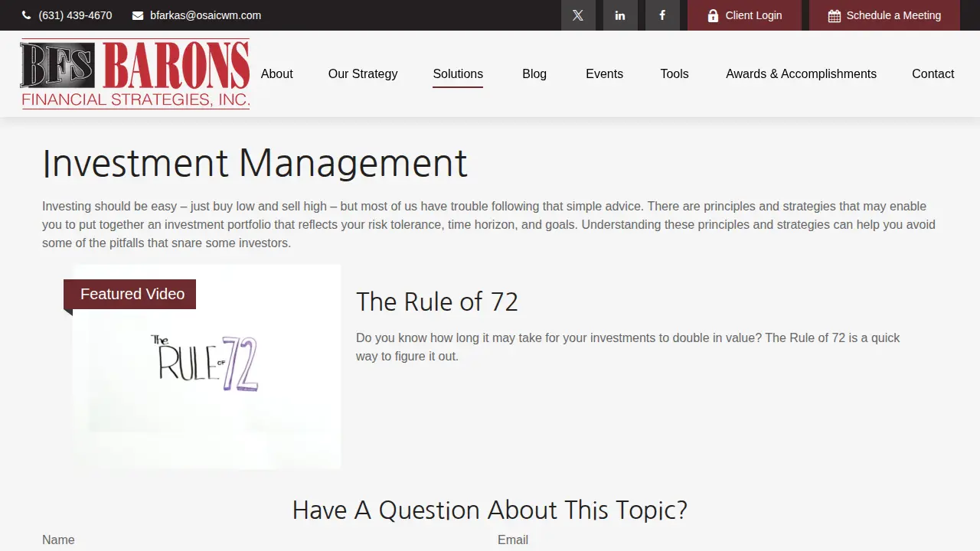Open the Tools menu
Viewport: 980px width, 551px height.
675,74
